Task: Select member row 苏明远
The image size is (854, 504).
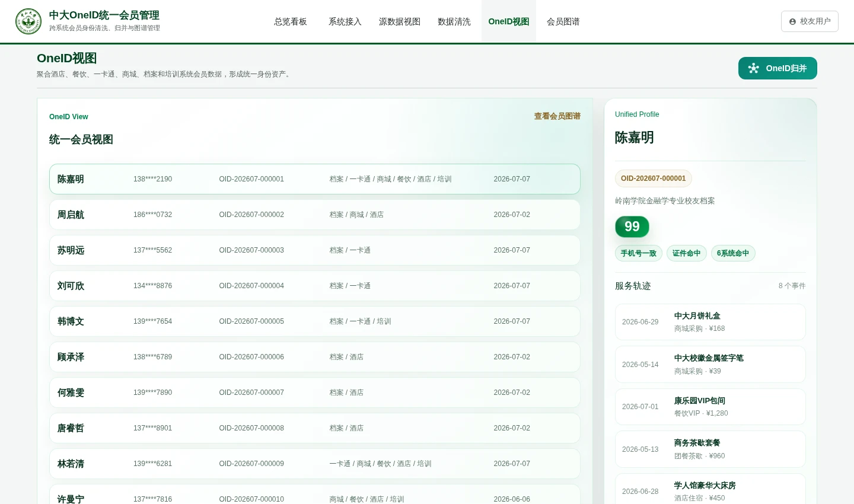Action: (x=315, y=250)
